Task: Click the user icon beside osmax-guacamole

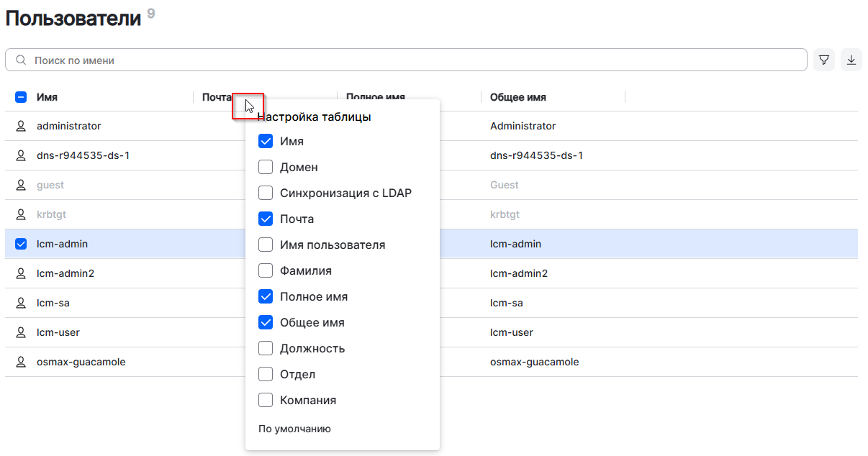Action: 21,362
